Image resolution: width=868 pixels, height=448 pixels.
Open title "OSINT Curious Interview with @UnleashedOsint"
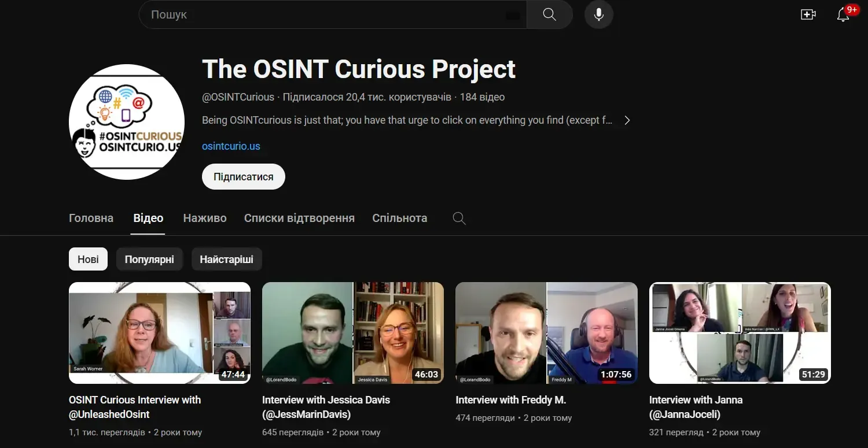tap(135, 407)
